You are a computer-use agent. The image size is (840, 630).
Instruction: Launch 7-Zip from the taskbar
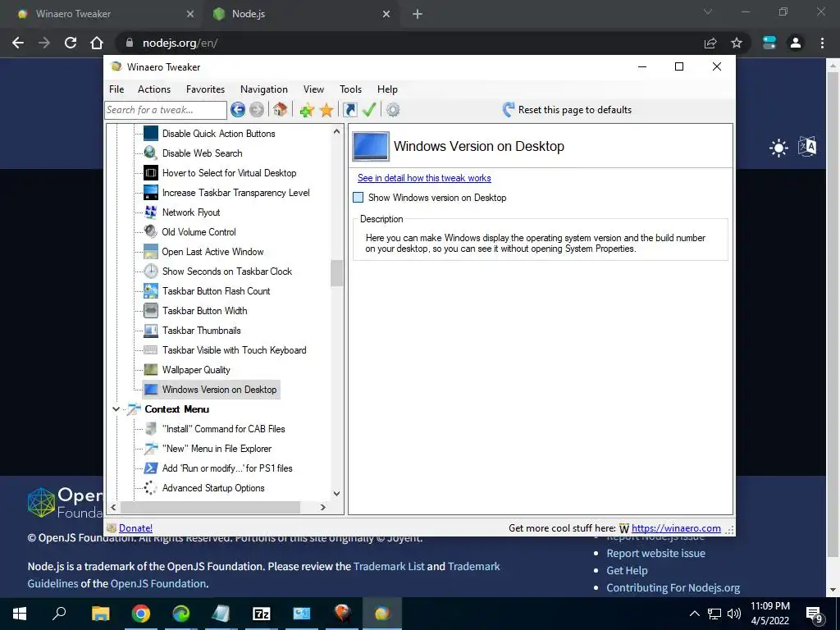coord(262,614)
